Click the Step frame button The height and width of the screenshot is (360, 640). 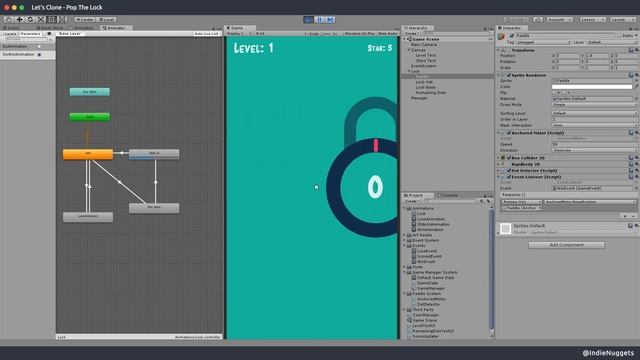330,19
